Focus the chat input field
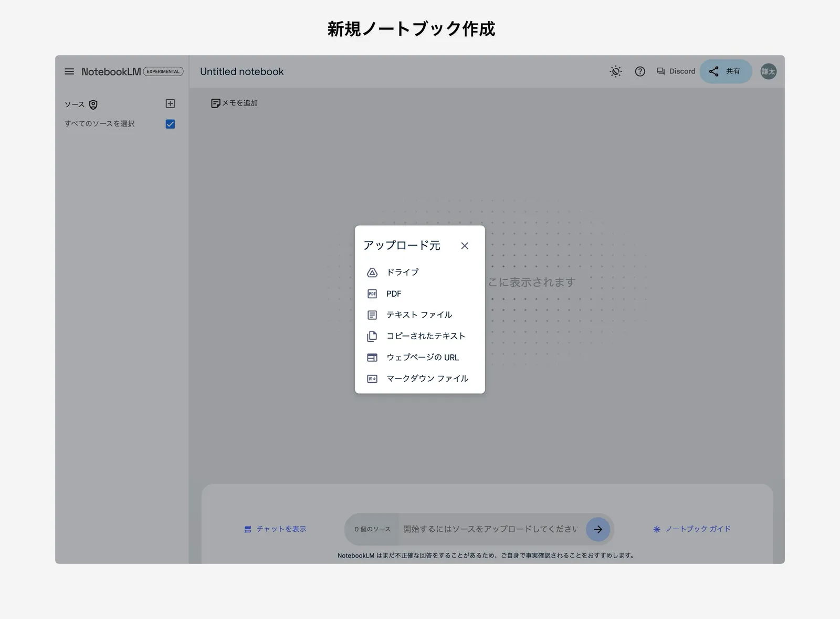 [x=491, y=529]
